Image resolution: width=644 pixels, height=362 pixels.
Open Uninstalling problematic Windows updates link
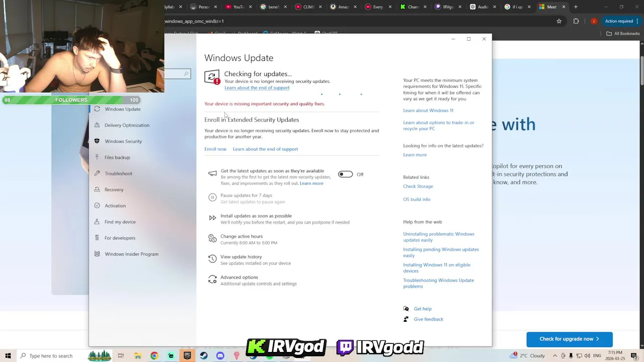439,237
